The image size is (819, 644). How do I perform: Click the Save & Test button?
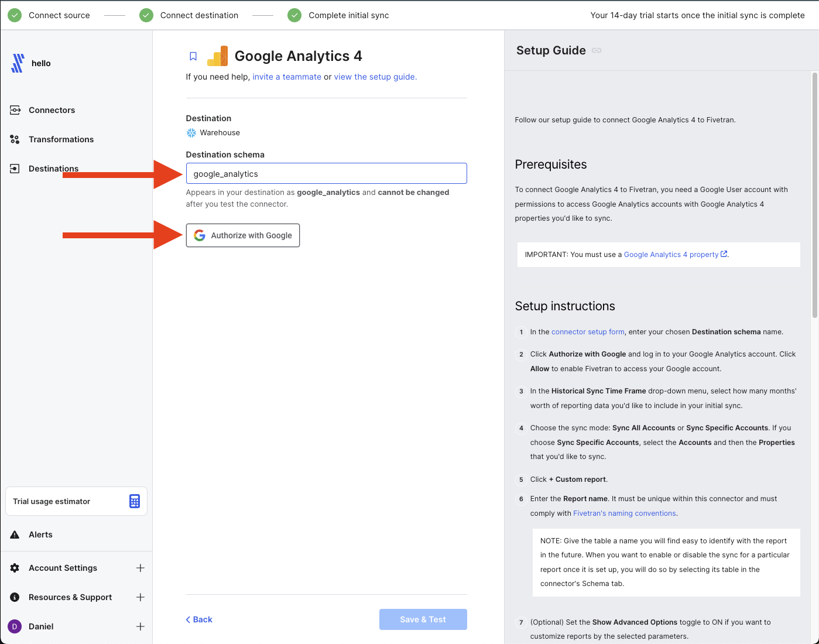(423, 619)
